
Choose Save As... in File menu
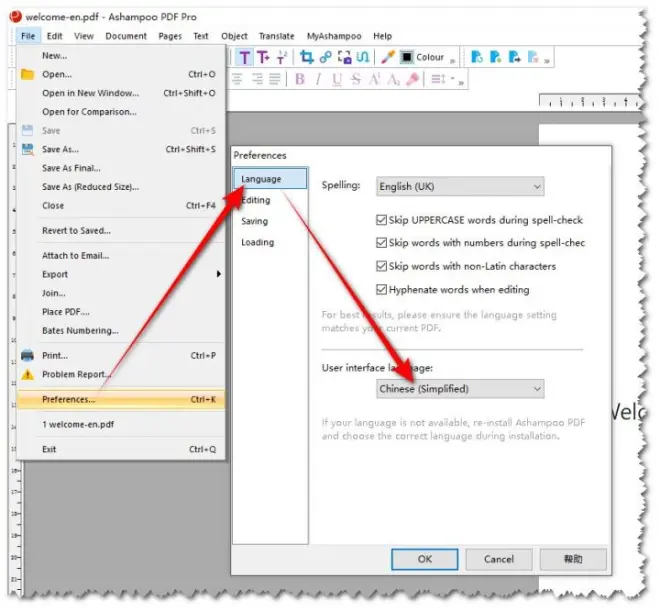point(121,149)
